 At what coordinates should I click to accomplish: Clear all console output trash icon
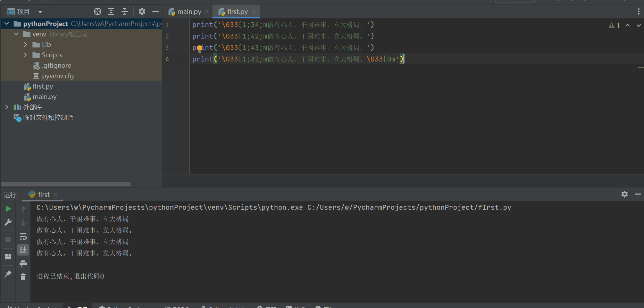[23, 277]
